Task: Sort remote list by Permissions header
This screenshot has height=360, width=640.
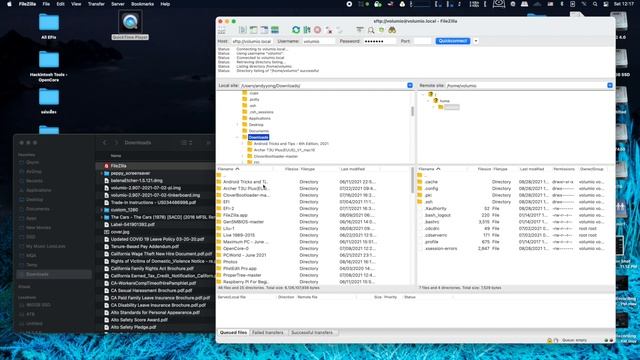Action: [564, 169]
